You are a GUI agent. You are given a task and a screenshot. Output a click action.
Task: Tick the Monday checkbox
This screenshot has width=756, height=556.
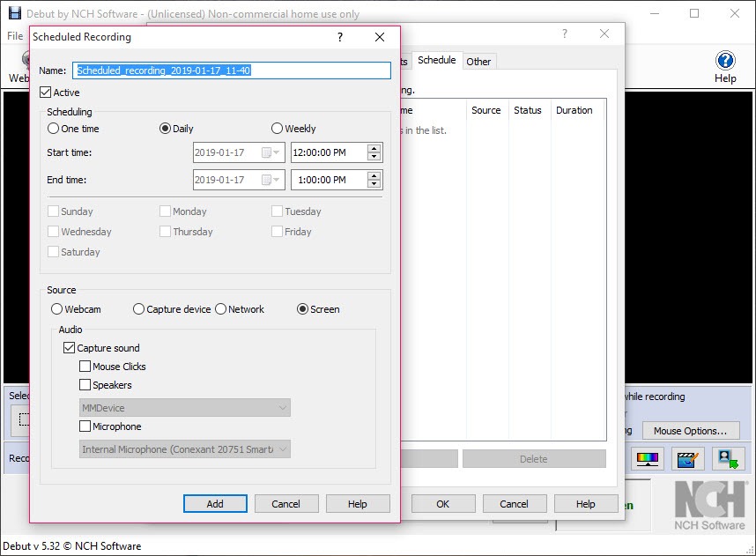165,211
